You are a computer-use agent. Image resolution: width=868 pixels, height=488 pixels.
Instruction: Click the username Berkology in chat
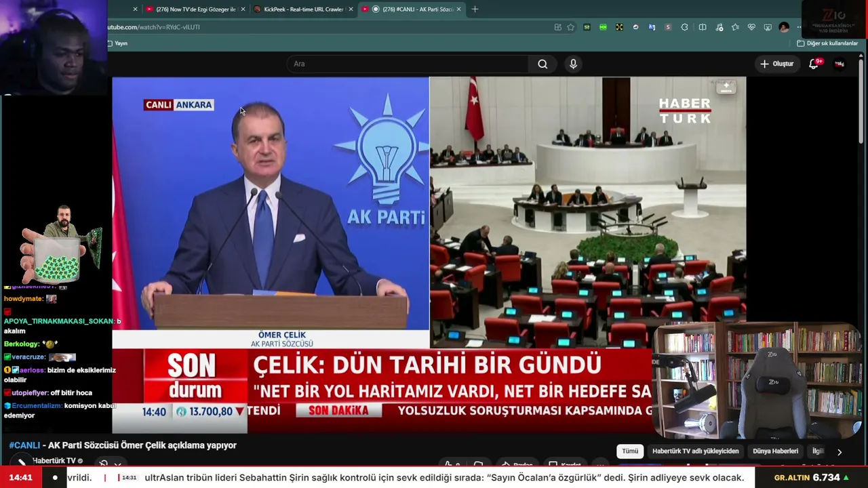(x=22, y=344)
